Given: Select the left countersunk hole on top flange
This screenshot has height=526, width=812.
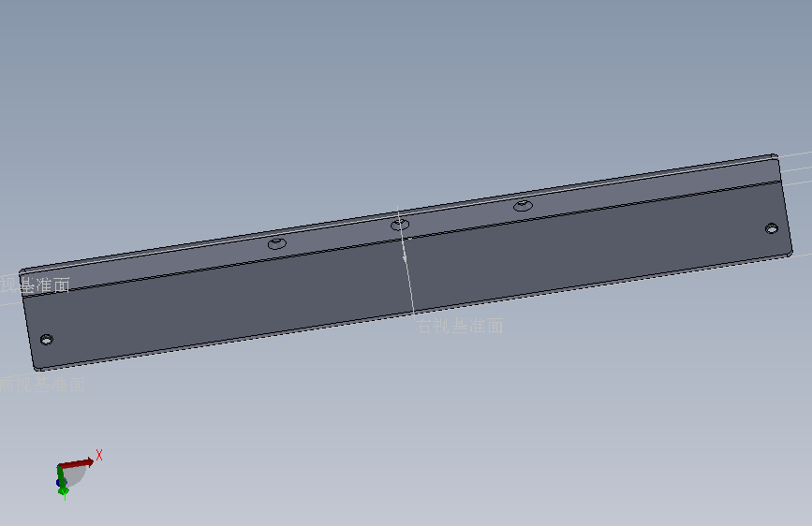Looking at the screenshot, I should (x=277, y=243).
